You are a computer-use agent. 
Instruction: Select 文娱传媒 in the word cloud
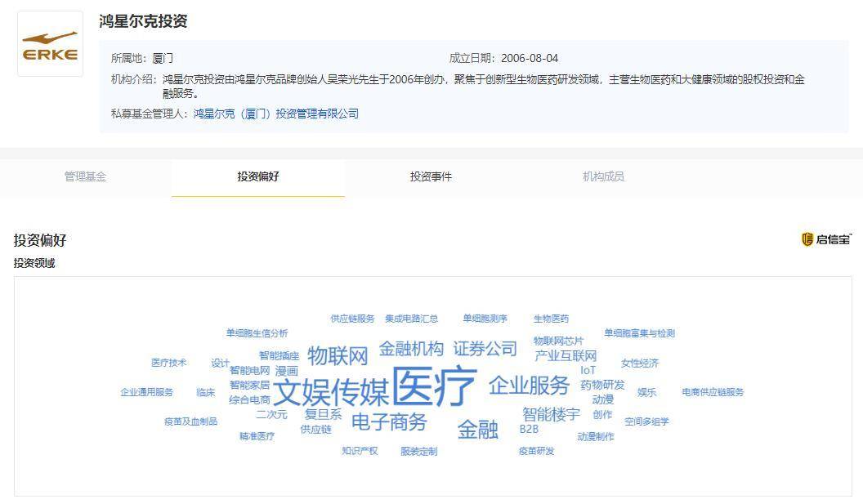pyautogui.click(x=331, y=392)
